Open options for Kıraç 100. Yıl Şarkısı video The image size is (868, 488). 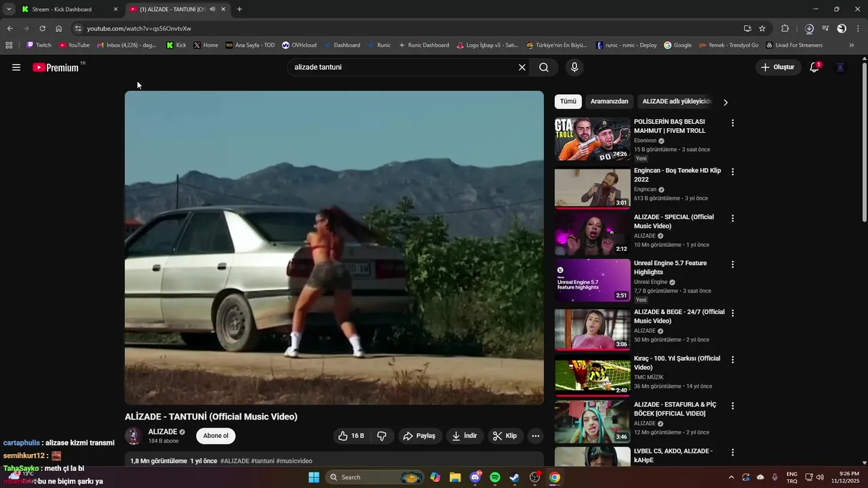pos(732,359)
